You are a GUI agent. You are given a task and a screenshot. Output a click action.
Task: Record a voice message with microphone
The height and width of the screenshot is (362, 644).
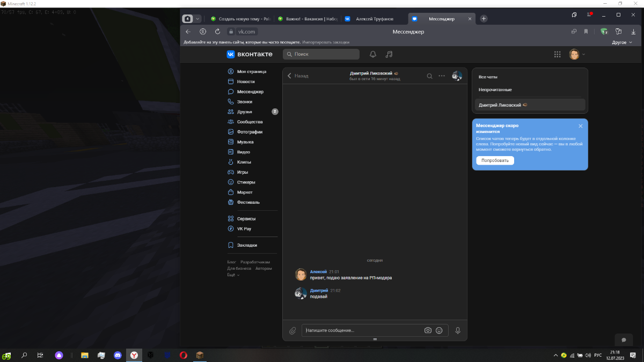point(458,331)
